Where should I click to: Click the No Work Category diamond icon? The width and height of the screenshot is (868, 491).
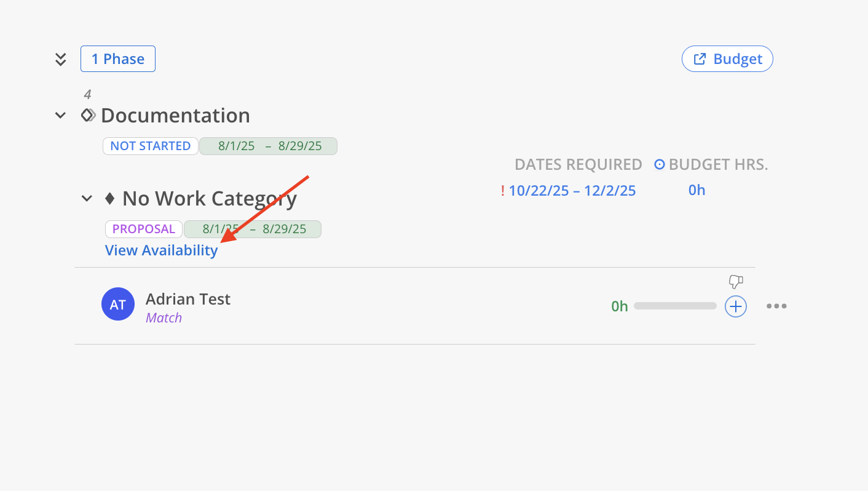point(110,198)
